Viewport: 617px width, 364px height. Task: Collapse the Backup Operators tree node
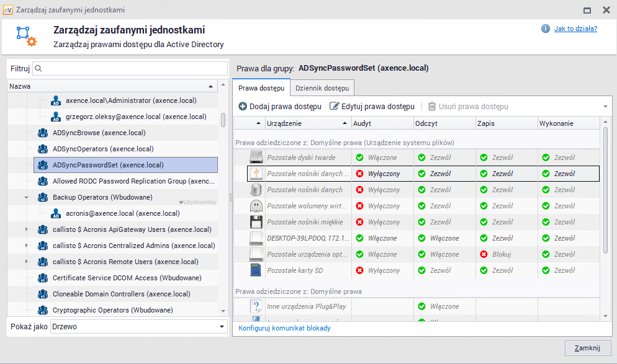(26, 198)
